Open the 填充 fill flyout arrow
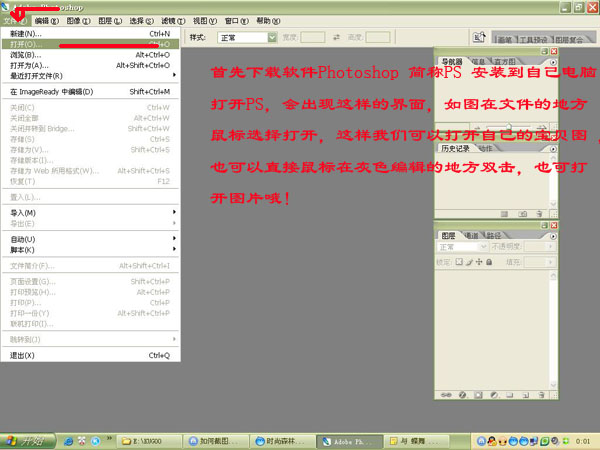The image size is (600, 450). pyautogui.click(x=550, y=262)
